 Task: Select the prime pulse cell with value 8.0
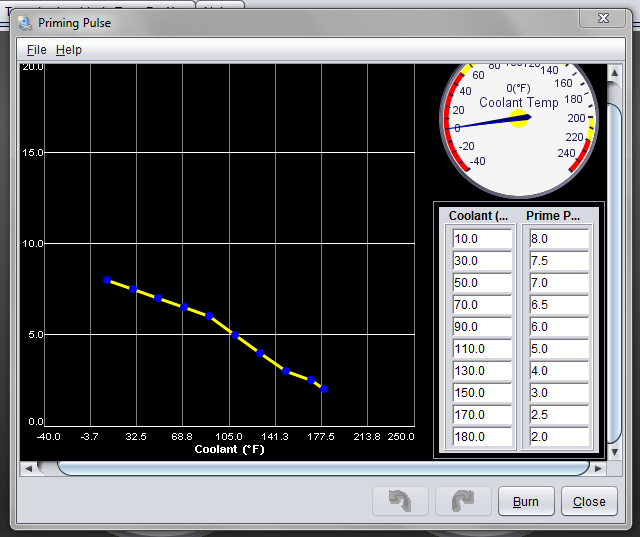pyautogui.click(x=556, y=239)
